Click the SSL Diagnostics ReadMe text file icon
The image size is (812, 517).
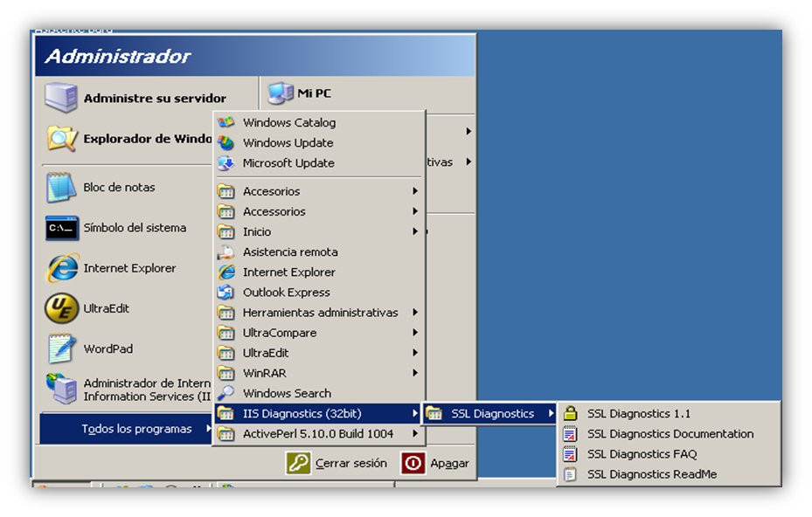[570, 474]
